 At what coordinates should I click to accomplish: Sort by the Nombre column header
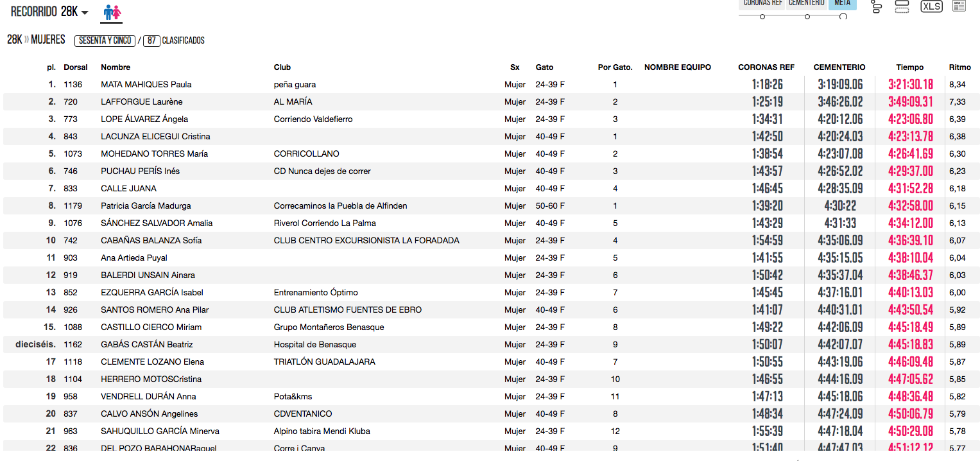point(116,67)
